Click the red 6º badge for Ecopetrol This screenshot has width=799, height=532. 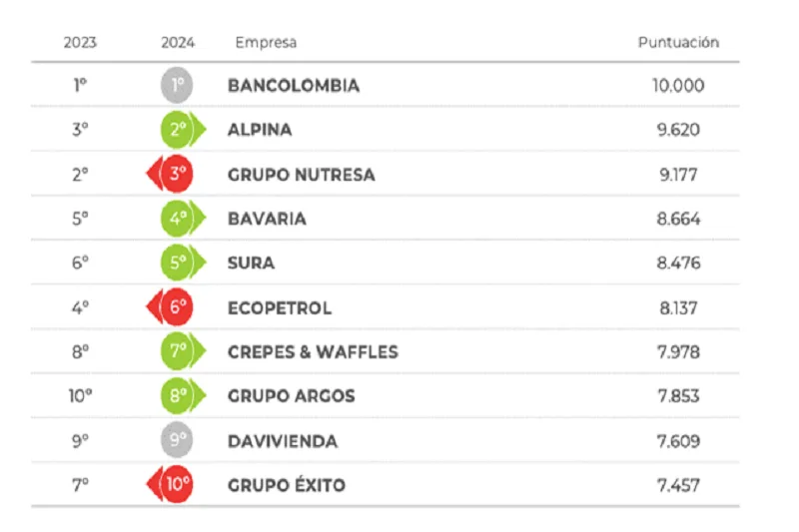(177, 307)
